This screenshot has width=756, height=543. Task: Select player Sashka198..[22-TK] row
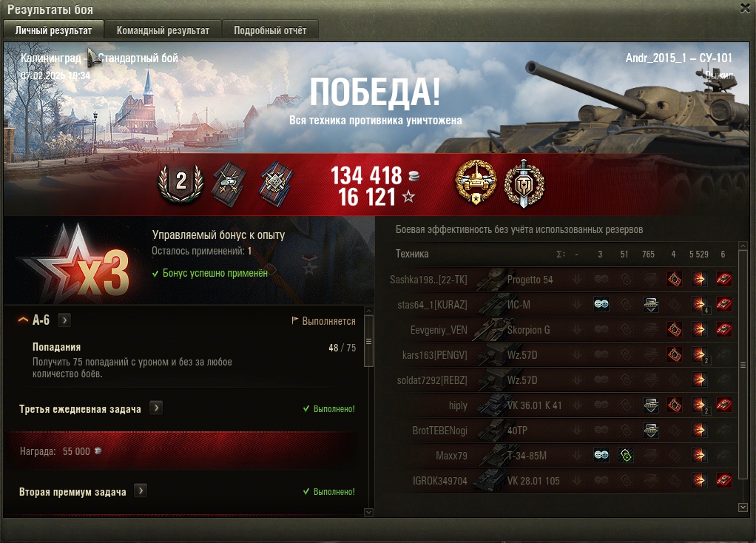(x=560, y=279)
